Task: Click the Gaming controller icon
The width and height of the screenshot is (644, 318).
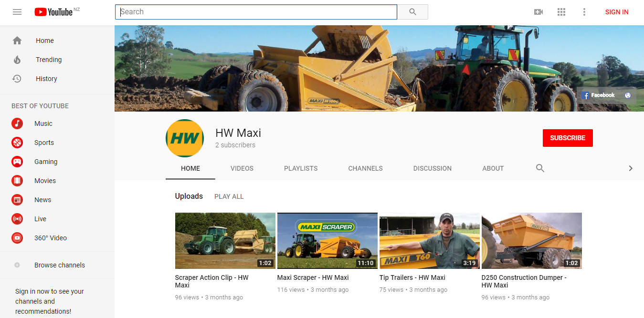Action: coord(17,162)
